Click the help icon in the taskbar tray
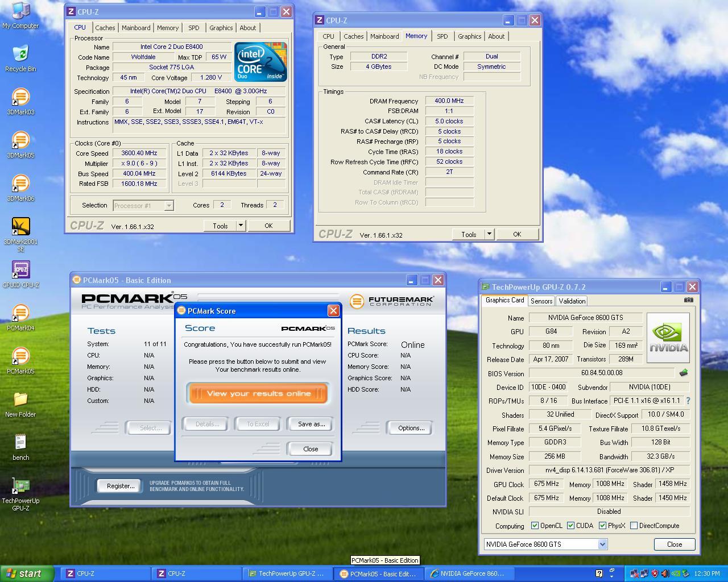Viewport: 728px width, 582px height. coord(599,573)
